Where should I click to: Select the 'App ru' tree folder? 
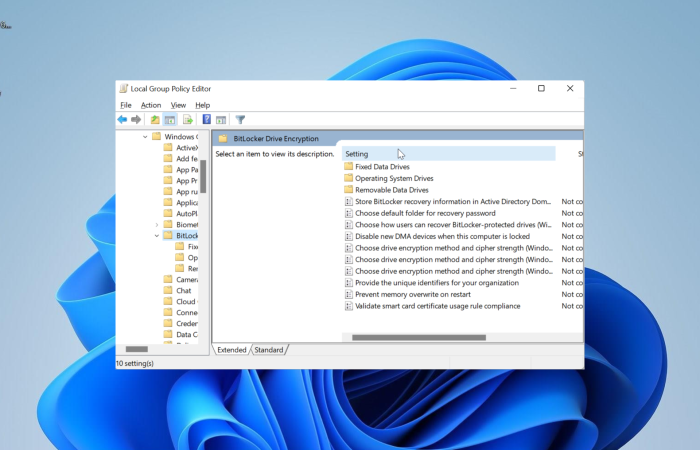pos(181,192)
